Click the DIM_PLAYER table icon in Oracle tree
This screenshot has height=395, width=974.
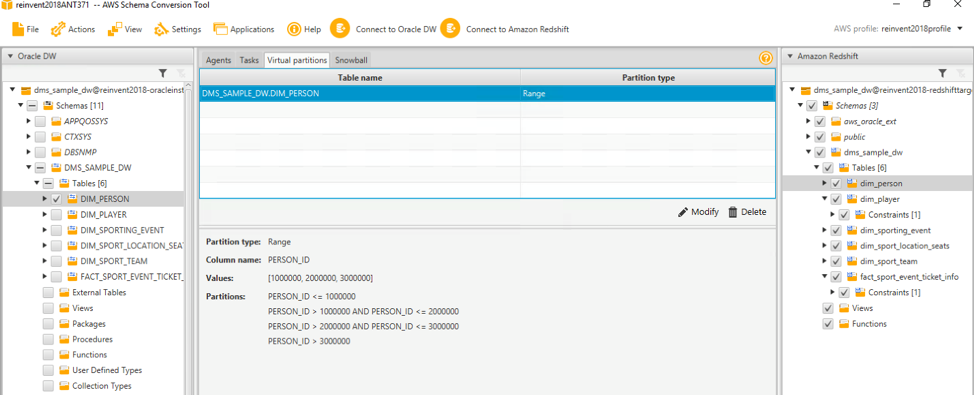[x=72, y=214]
